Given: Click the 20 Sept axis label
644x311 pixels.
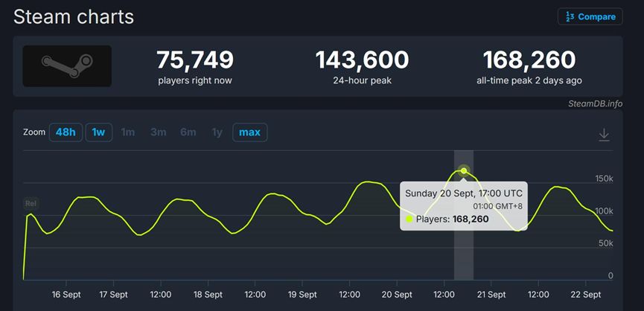Looking at the screenshot, I should (x=397, y=295).
